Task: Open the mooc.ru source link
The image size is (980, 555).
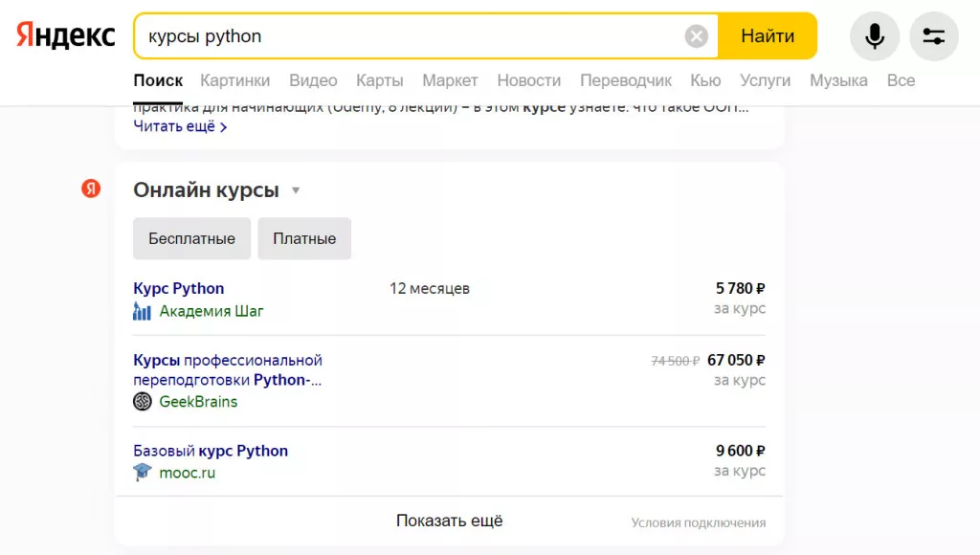Action: point(187,473)
